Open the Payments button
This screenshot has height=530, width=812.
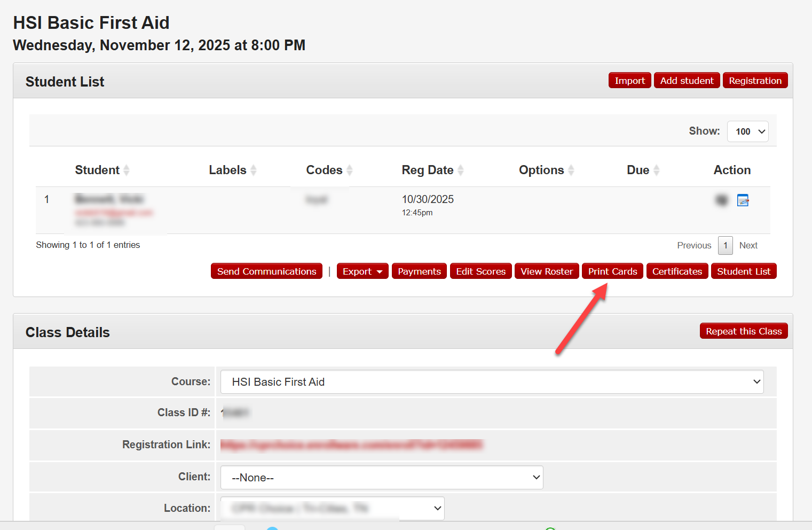(419, 271)
